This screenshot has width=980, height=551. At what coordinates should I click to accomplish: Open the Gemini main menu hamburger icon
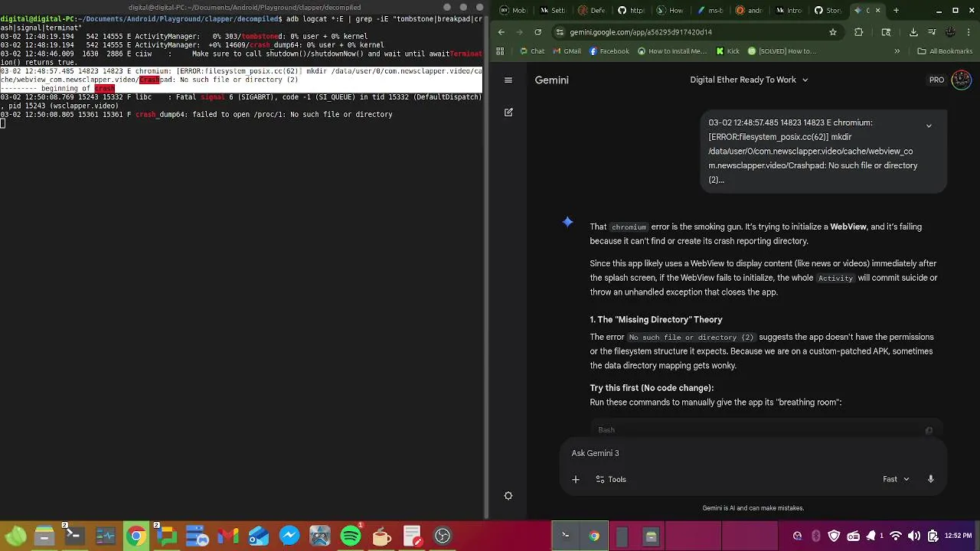coord(508,80)
